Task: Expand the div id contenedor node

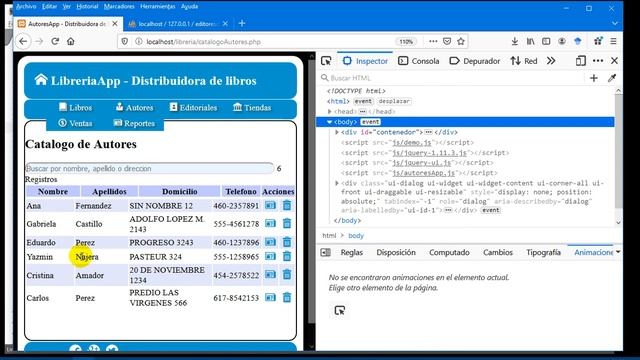Action: (x=337, y=132)
